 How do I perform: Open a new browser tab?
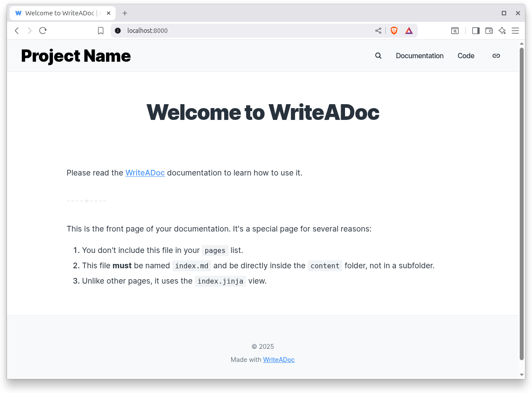tap(125, 13)
